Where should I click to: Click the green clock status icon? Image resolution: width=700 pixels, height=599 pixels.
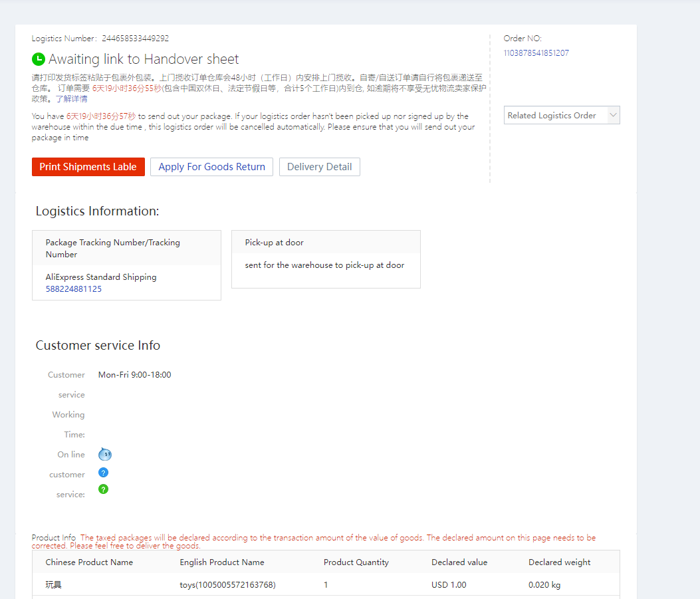(39, 59)
